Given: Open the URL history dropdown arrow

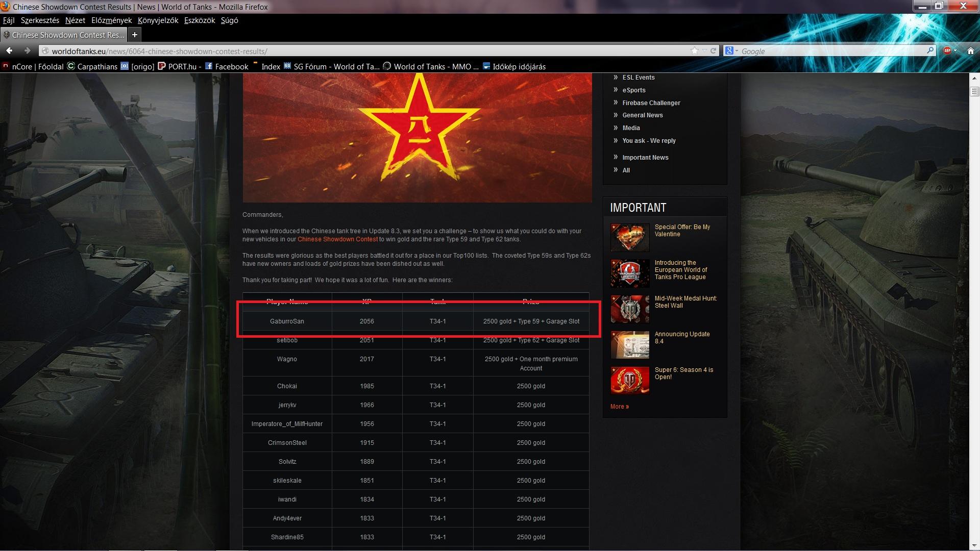Looking at the screenshot, I should pyautogui.click(x=704, y=51).
